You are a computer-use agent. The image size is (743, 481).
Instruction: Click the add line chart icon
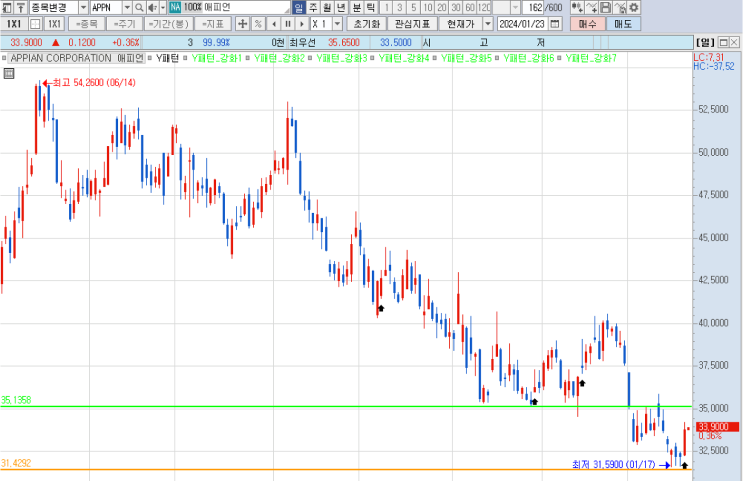coord(591,7)
